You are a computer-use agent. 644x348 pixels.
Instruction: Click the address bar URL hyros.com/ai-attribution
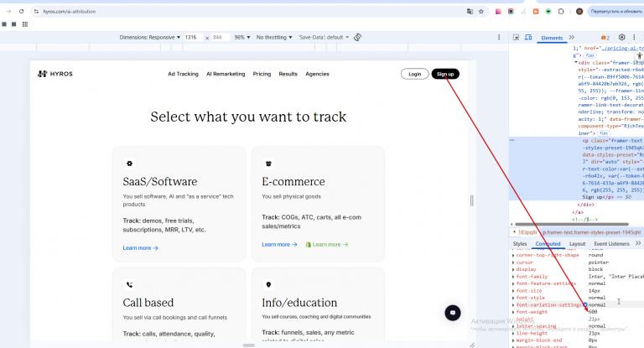(x=70, y=12)
